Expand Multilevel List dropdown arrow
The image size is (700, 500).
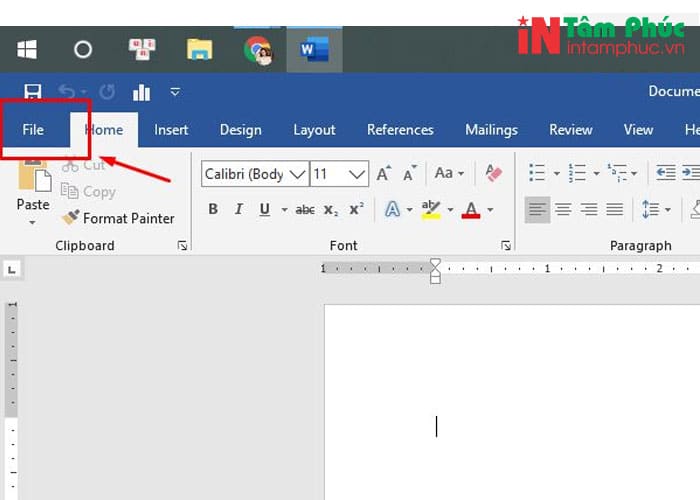(634, 173)
